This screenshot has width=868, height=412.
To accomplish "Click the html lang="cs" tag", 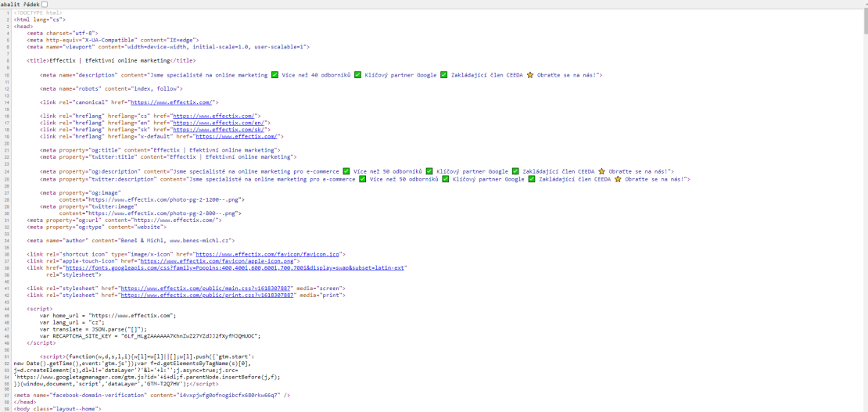I will (40, 20).
